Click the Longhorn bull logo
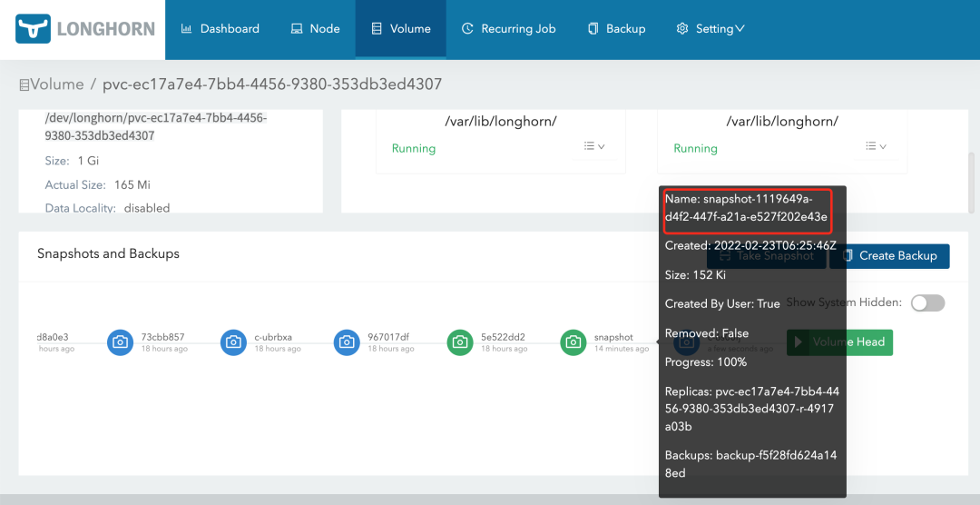Screen dimensions: 980x505 click(x=34, y=29)
